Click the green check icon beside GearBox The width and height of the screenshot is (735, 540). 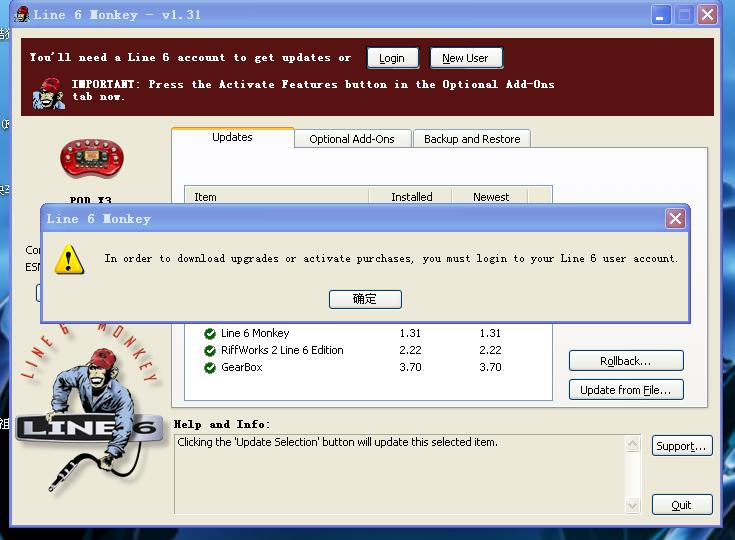210,368
